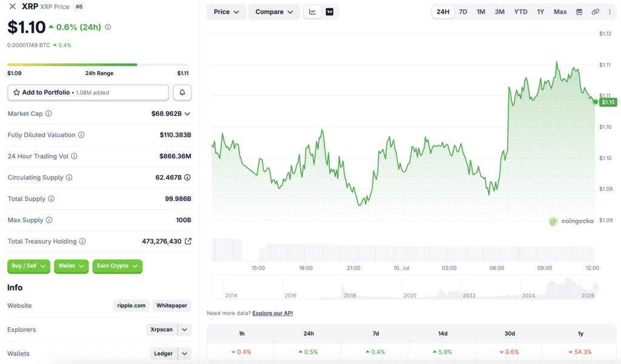Image resolution: width=621 pixels, height=364 pixels.
Task: Click the 1y change value 54.3%
Action: (x=580, y=352)
